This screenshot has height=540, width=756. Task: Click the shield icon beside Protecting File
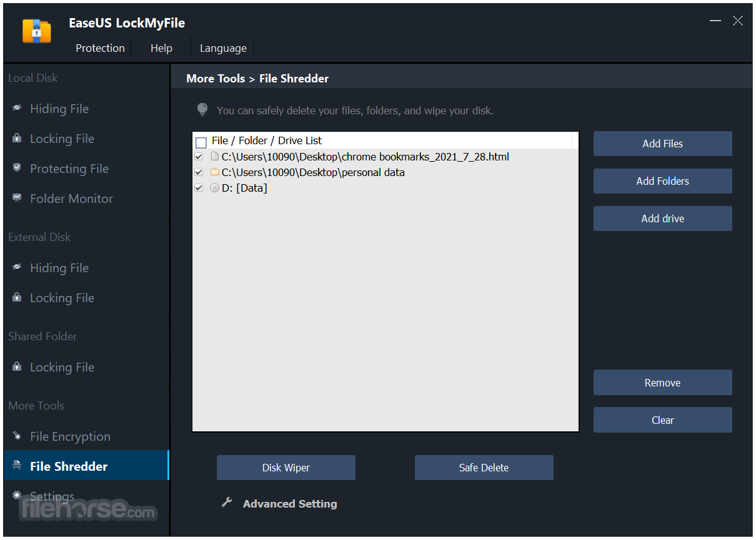click(17, 168)
